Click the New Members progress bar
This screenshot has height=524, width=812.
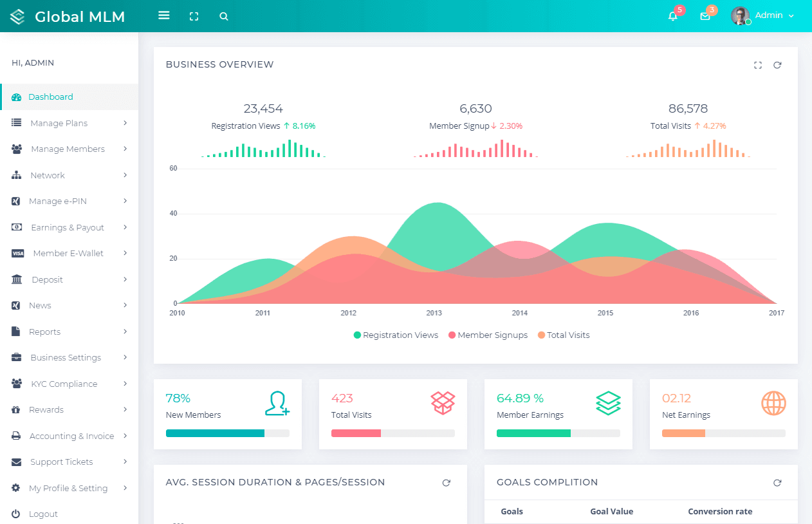228,433
